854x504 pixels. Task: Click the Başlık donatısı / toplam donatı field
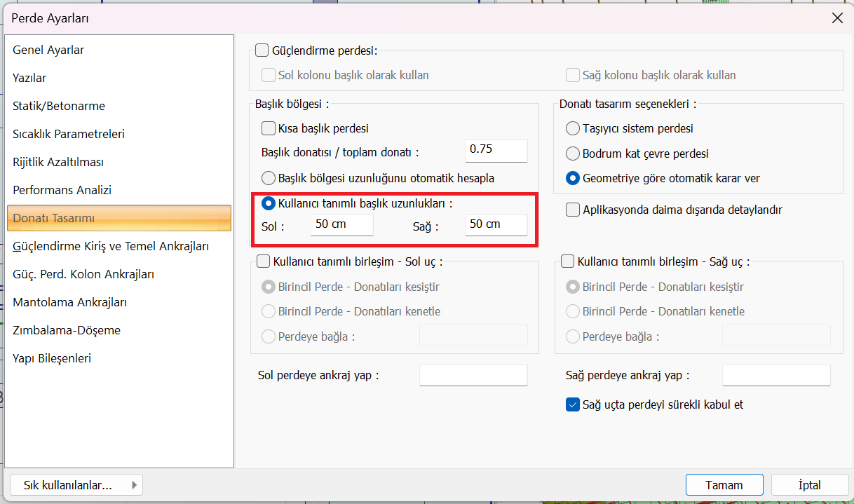point(496,150)
